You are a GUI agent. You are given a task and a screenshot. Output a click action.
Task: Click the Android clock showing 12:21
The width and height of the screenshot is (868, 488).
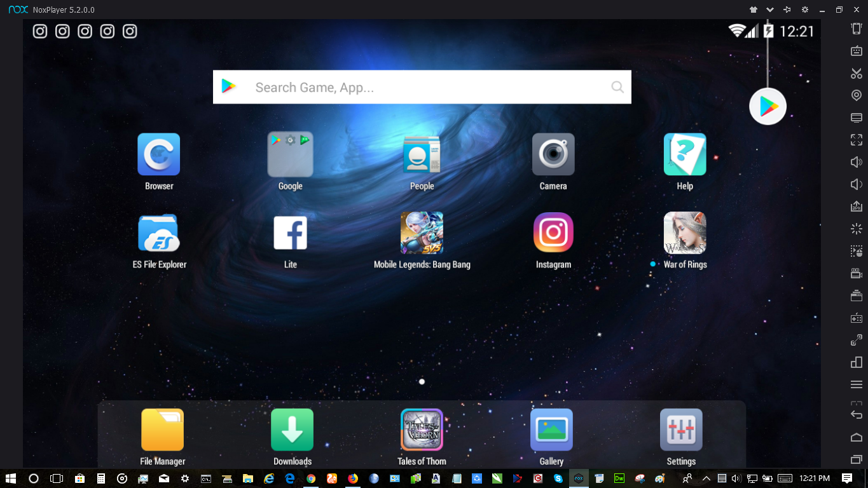[x=797, y=31]
